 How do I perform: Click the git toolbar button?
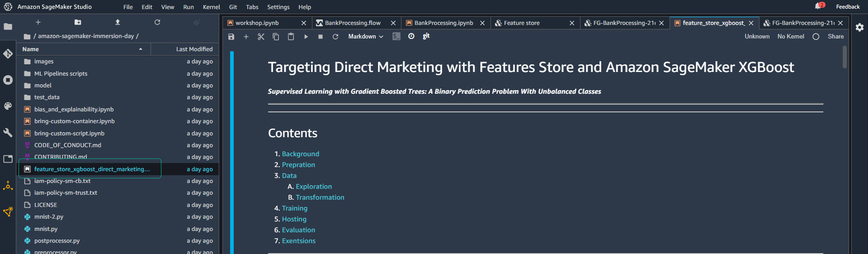click(x=426, y=36)
